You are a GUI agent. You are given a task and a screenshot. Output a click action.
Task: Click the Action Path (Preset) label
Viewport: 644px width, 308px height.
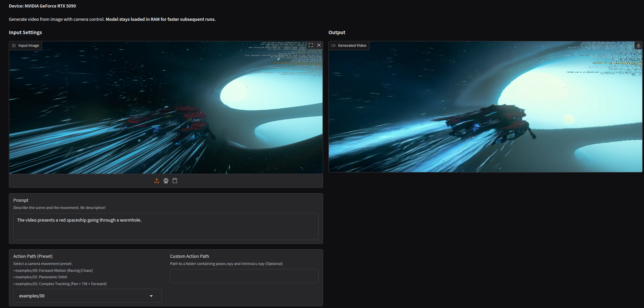(33, 256)
